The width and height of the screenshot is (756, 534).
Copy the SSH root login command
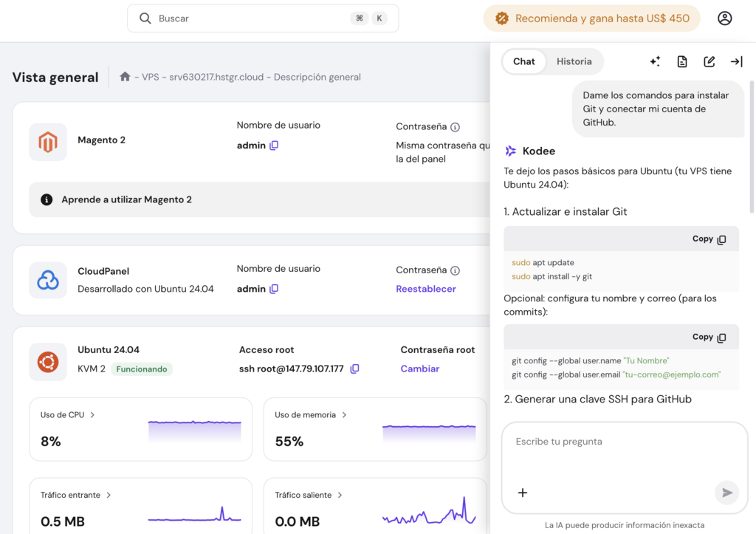pyautogui.click(x=355, y=368)
